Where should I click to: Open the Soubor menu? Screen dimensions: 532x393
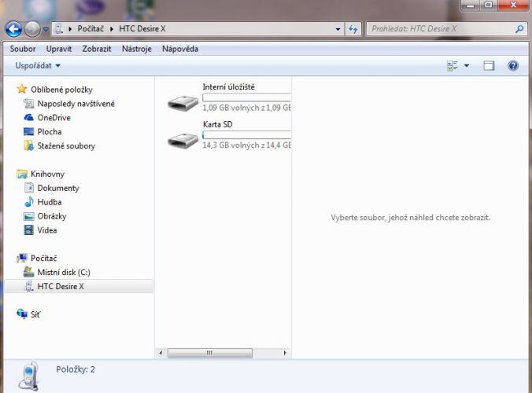(x=23, y=49)
